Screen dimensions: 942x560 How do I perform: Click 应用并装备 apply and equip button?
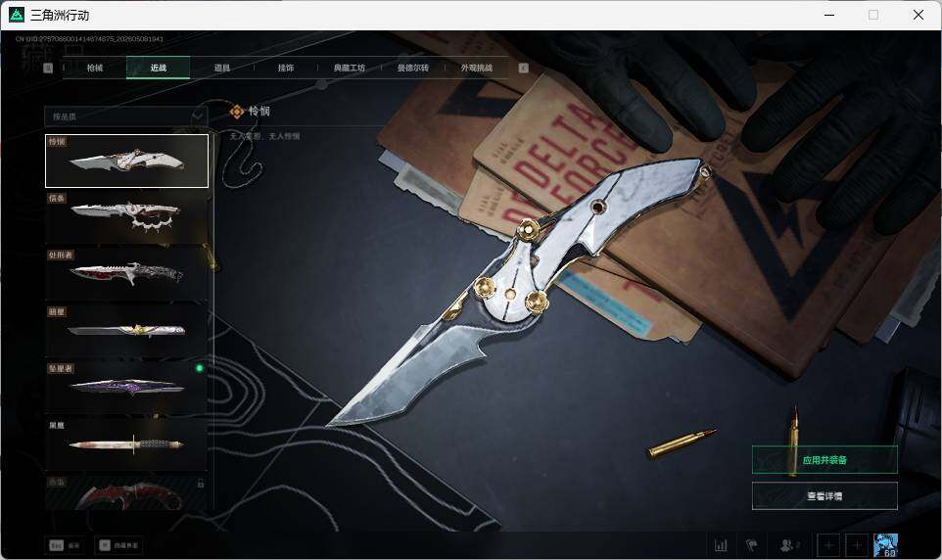(x=824, y=460)
